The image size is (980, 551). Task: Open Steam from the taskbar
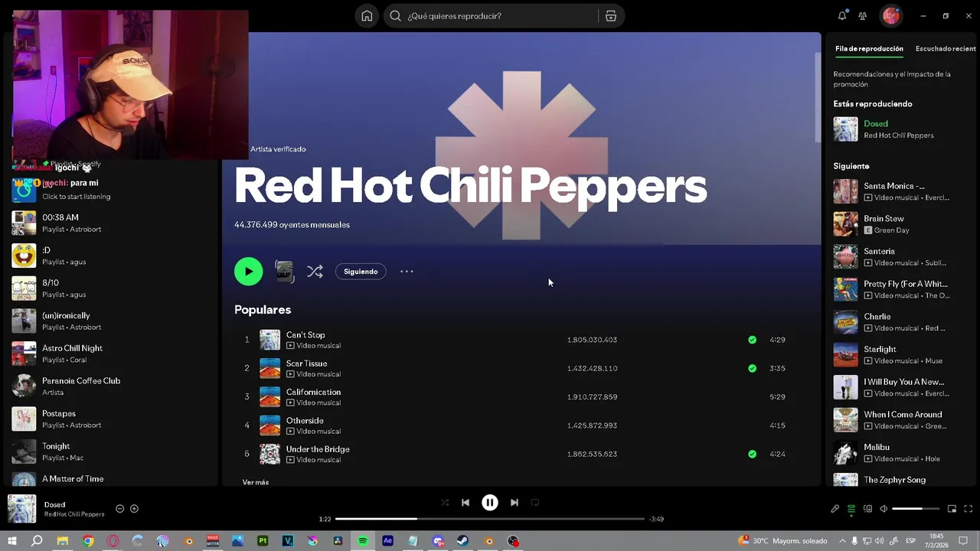(463, 541)
